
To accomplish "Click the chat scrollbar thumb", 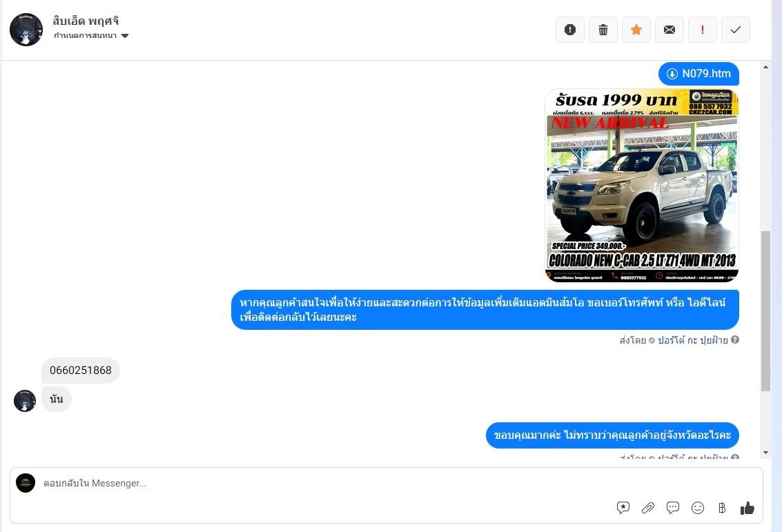I will [765, 311].
